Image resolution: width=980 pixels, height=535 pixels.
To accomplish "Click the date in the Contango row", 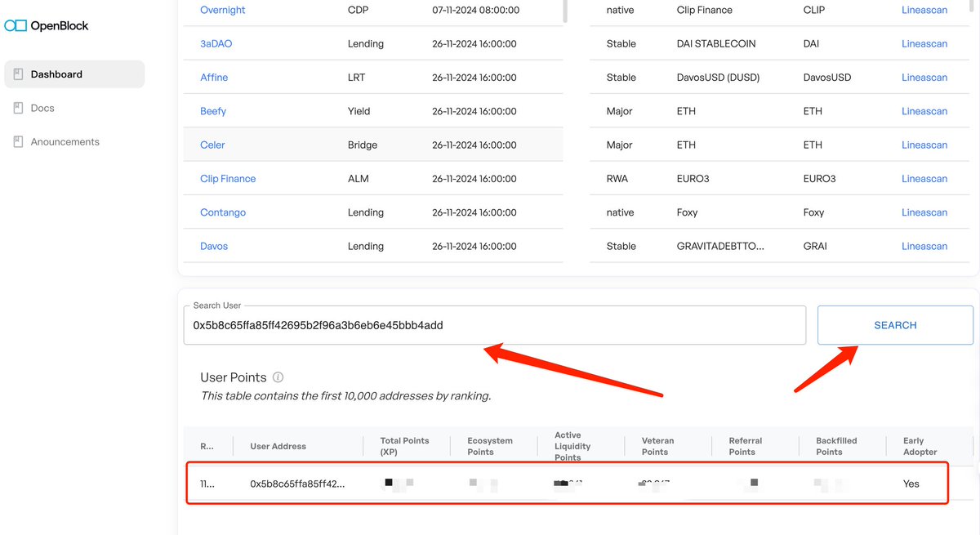I will [x=474, y=212].
